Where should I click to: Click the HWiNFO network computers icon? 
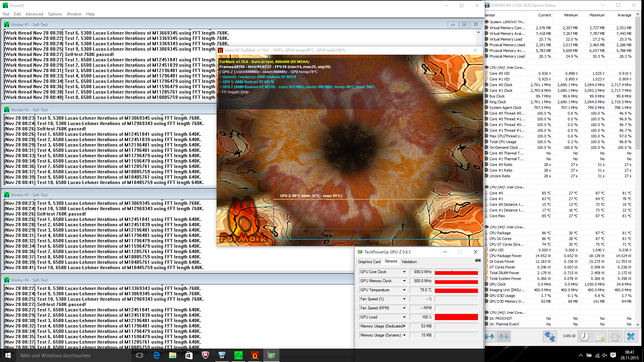(550, 336)
